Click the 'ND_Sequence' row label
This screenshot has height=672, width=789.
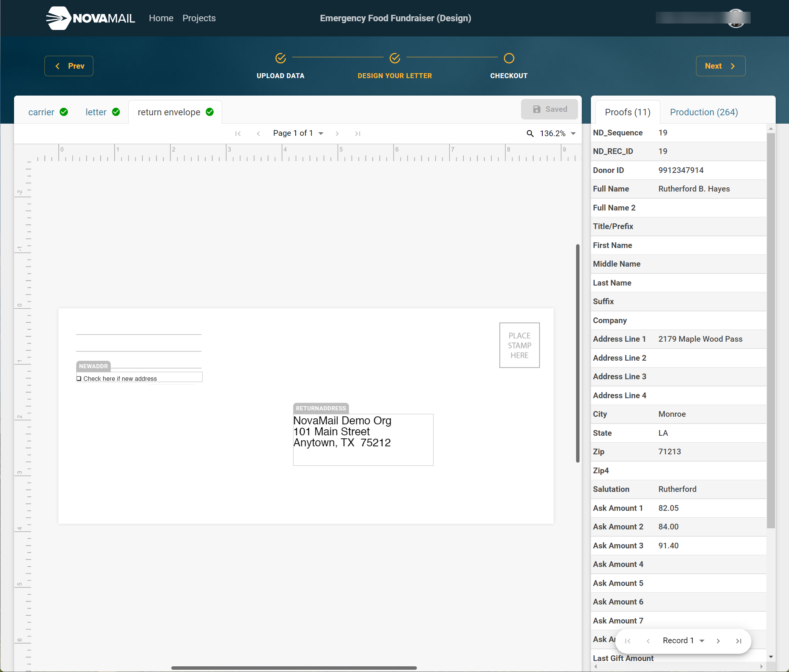(617, 132)
